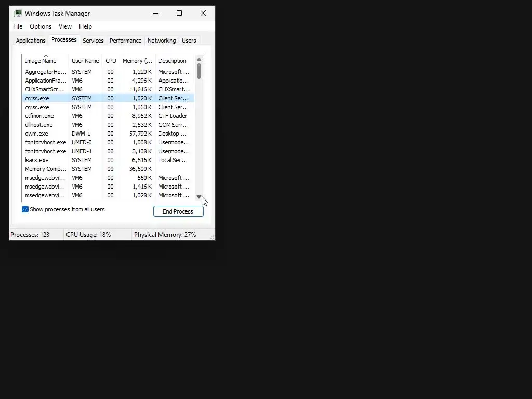Viewport: 532px width, 399px height.
Task: Sort by User Name column header
Action: coord(85,61)
